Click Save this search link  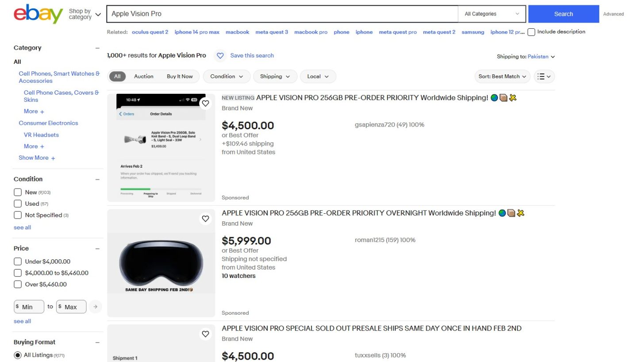[x=252, y=56]
